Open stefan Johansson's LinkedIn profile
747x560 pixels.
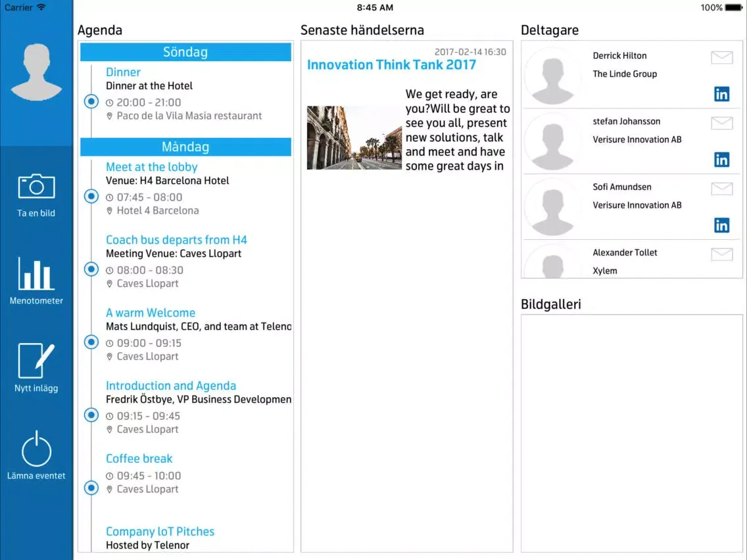722,160
